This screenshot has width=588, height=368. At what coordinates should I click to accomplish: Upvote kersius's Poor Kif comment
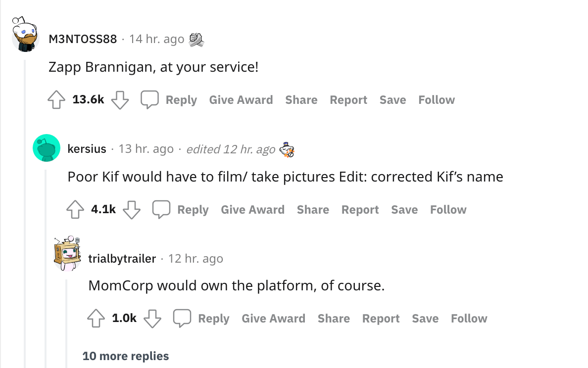pos(75,210)
